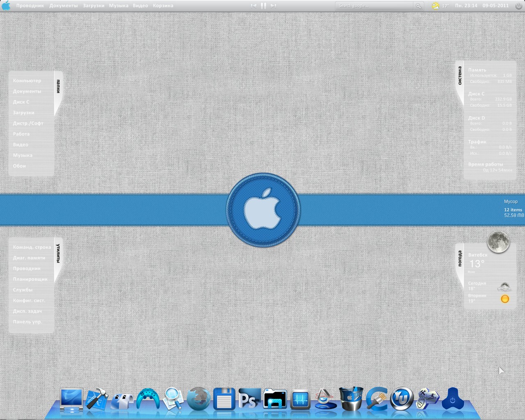
Task: Open Конфиг. сист. utility
Action: tap(29, 301)
